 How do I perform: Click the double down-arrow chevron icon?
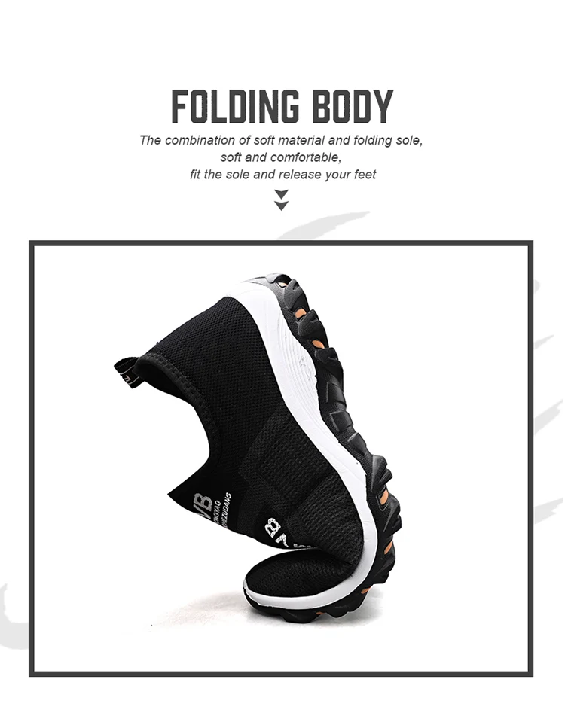(x=281, y=200)
